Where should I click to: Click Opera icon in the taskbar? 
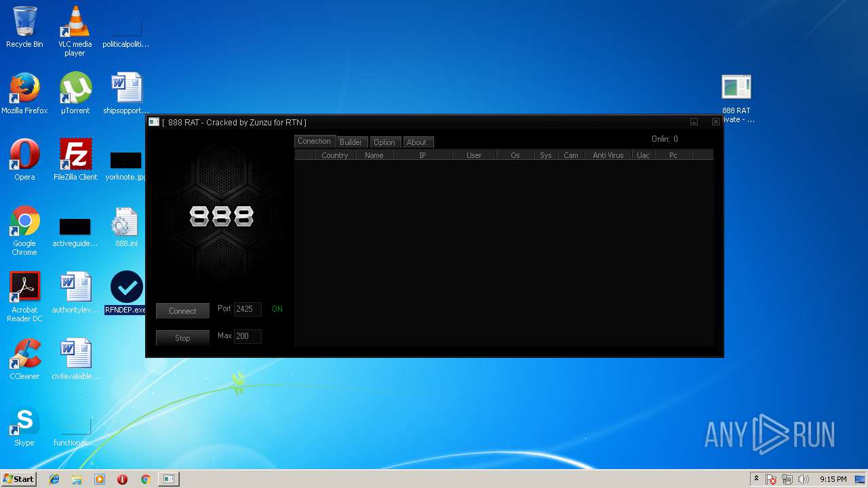(122, 479)
